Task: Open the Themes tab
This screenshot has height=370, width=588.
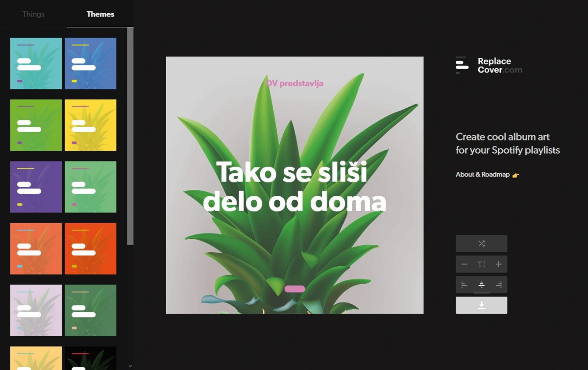Action: click(100, 14)
